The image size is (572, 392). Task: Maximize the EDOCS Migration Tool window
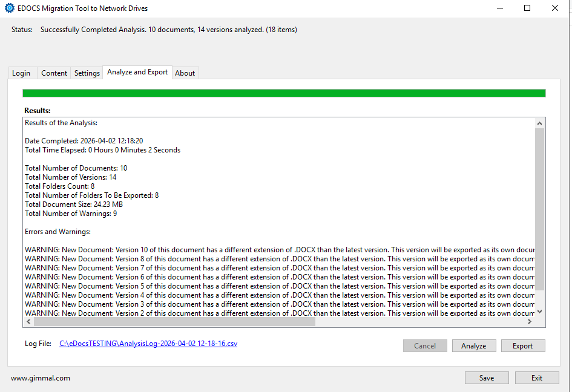coord(527,8)
